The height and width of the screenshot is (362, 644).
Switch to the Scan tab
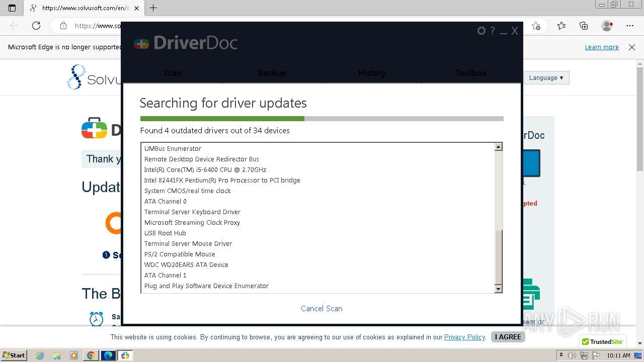(x=173, y=73)
